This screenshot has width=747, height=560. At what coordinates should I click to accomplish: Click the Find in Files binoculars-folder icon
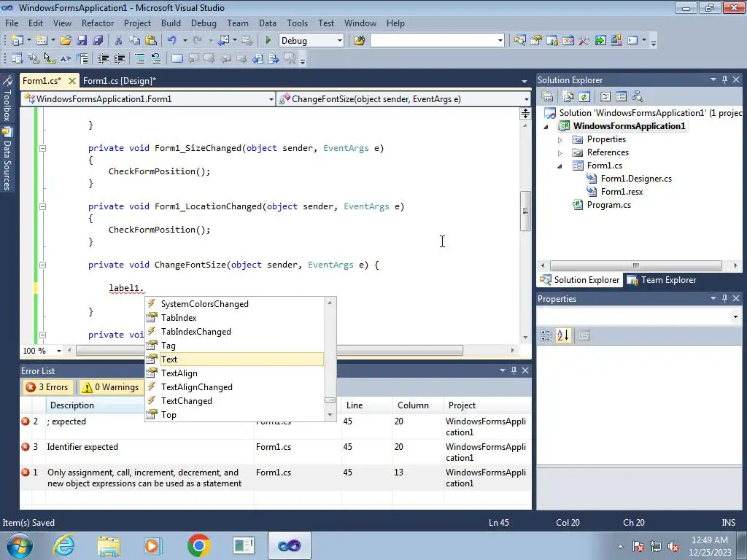coord(359,41)
